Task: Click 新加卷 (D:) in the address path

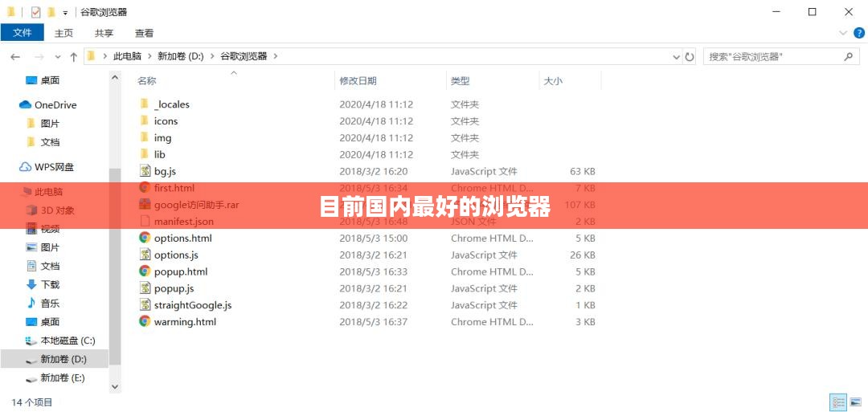Action: 181,56
